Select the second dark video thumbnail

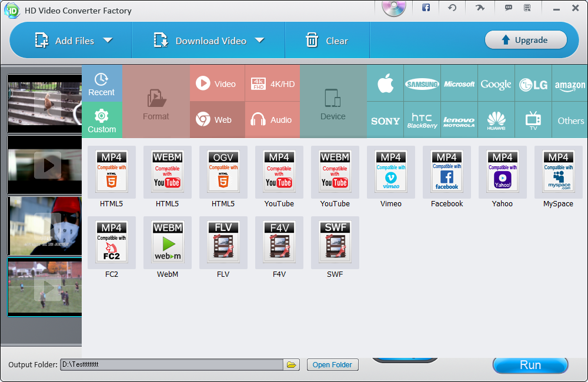click(45, 165)
